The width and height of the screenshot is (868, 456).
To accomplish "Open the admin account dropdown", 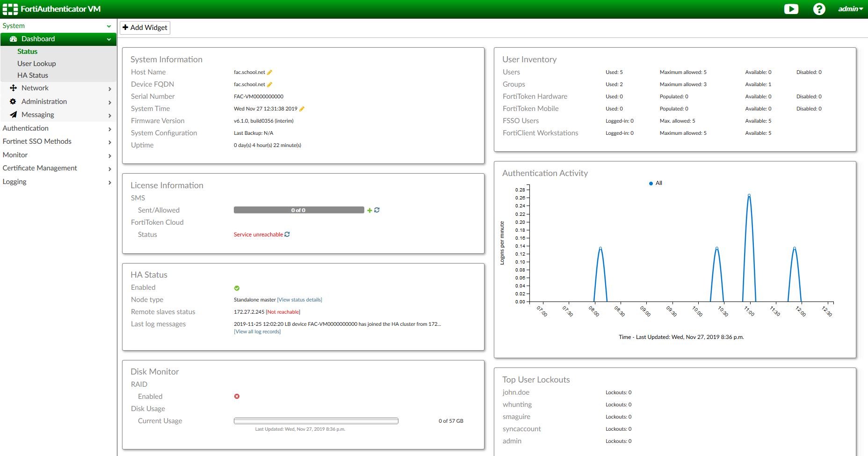I will [x=850, y=8].
